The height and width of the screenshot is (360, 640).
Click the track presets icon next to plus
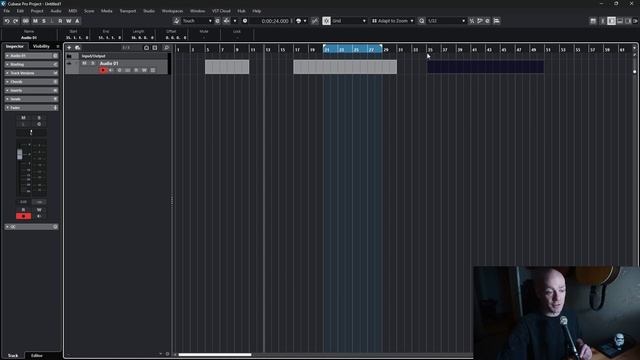coord(78,48)
